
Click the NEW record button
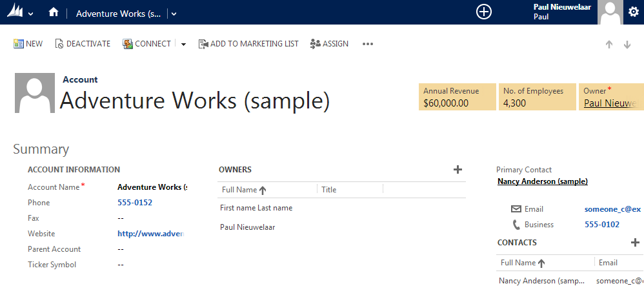tap(28, 44)
